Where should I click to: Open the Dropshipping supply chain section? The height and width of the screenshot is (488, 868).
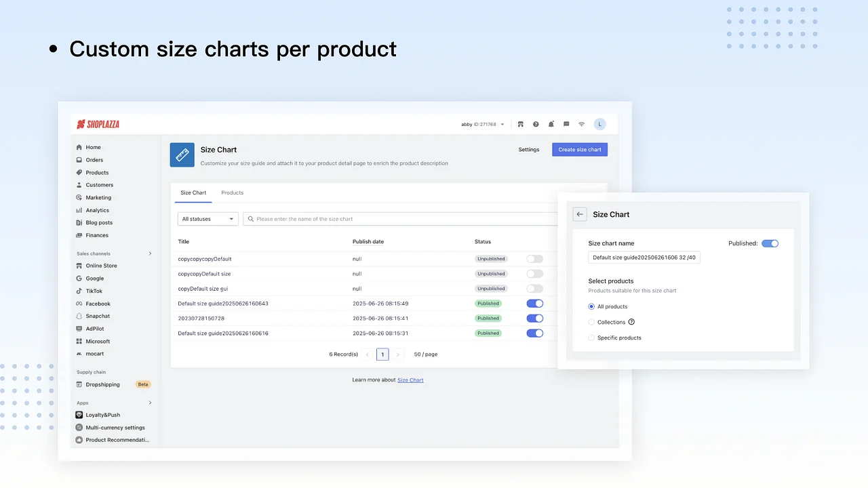tap(102, 384)
